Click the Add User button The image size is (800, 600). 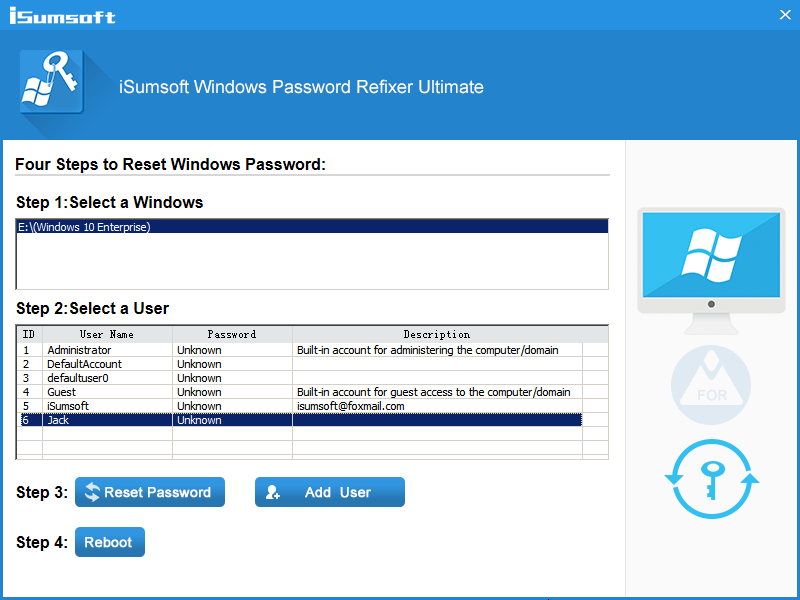coord(330,492)
